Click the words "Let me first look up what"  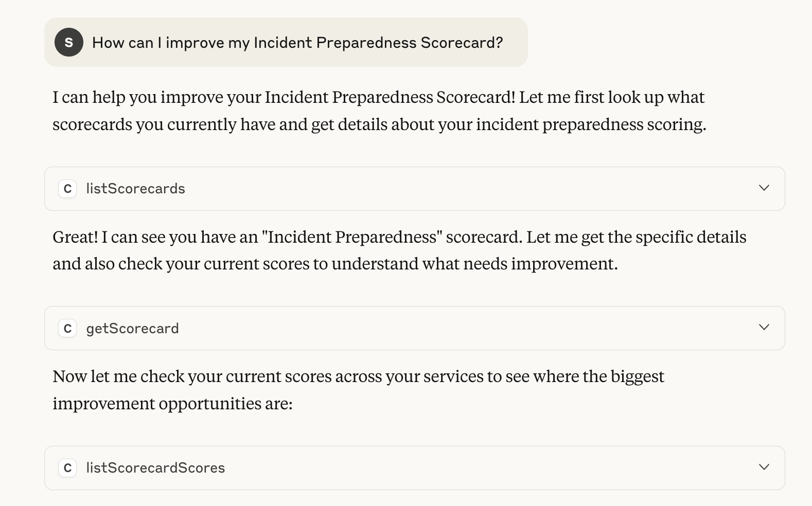pos(611,97)
